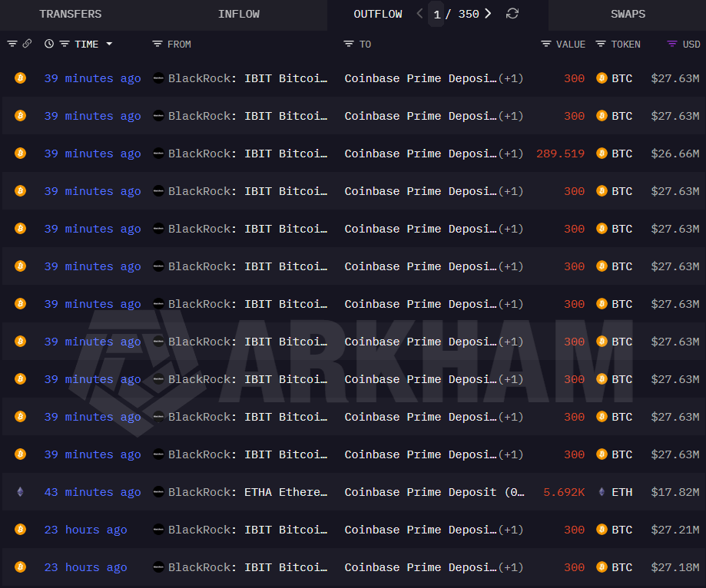Click the BlackRock entity icon in the top row
Image resolution: width=706 pixels, height=588 pixels.
tap(159, 78)
